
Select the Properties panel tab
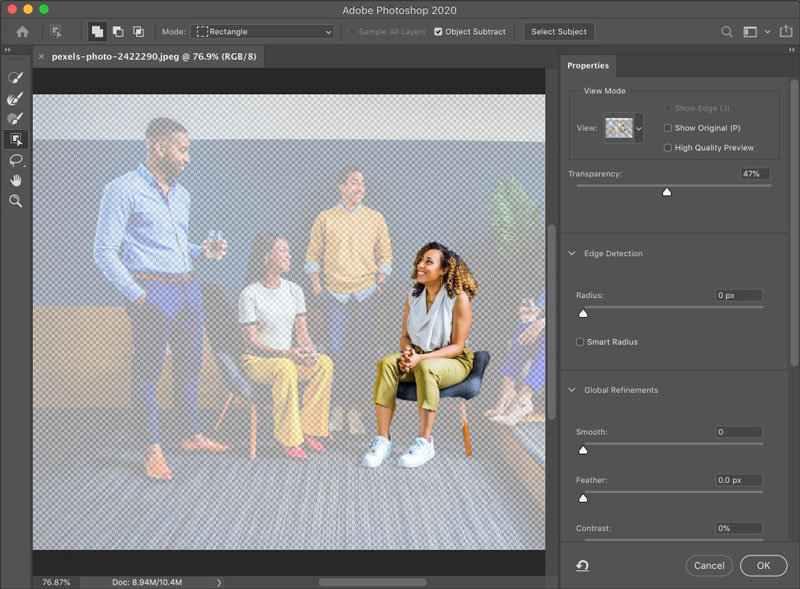588,66
